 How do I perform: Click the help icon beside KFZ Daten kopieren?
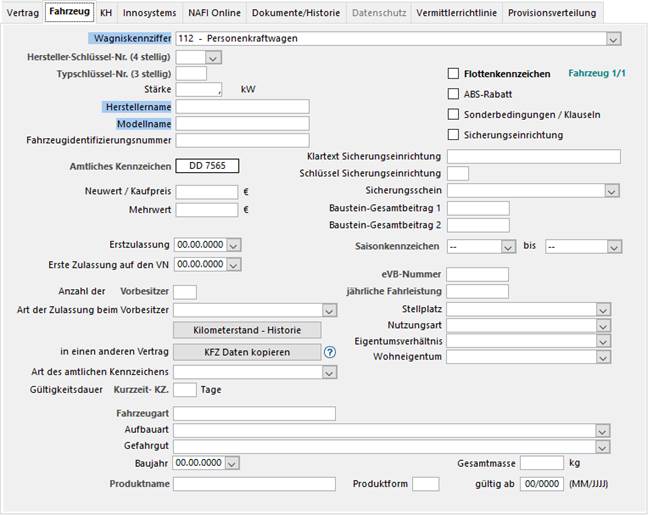pos(330,352)
